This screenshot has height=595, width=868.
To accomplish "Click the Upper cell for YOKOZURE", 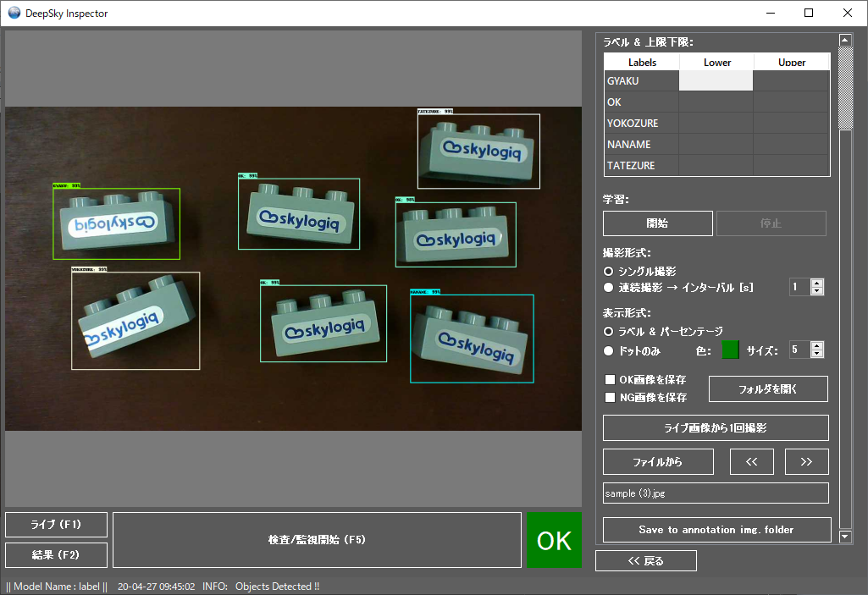I will [x=791, y=123].
